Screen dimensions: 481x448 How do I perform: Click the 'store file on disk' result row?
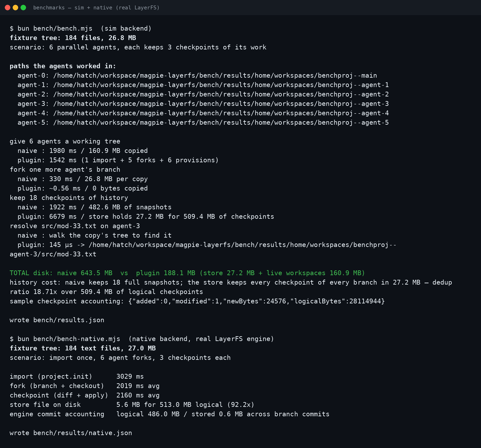point(132,405)
